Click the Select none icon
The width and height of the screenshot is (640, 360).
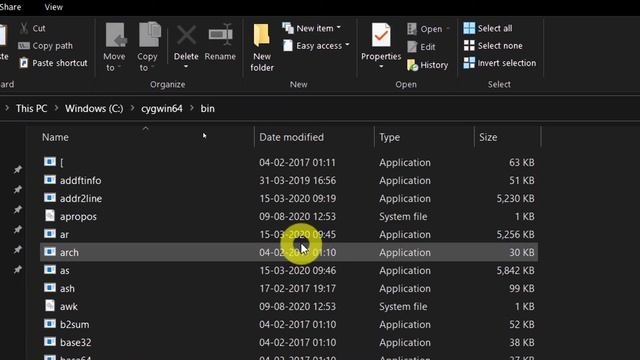pyautogui.click(x=469, y=46)
